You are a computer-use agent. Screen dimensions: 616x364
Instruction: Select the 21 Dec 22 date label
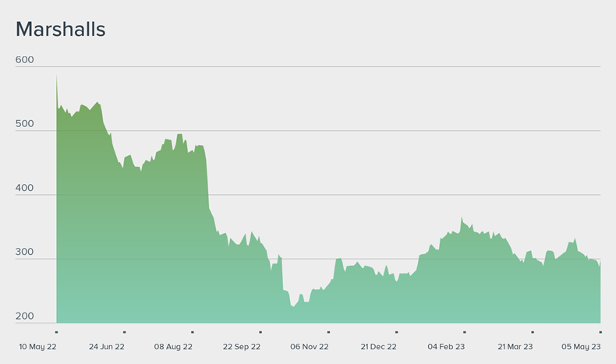(378, 346)
